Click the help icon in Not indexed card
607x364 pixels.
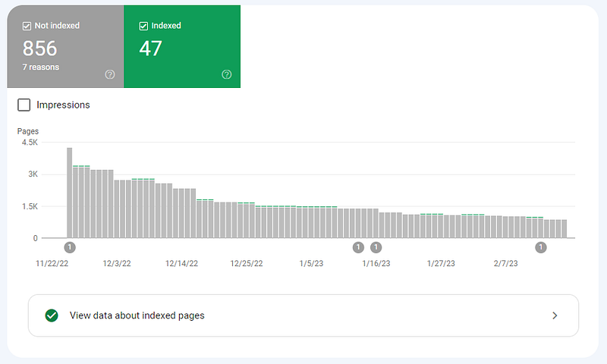coord(110,74)
